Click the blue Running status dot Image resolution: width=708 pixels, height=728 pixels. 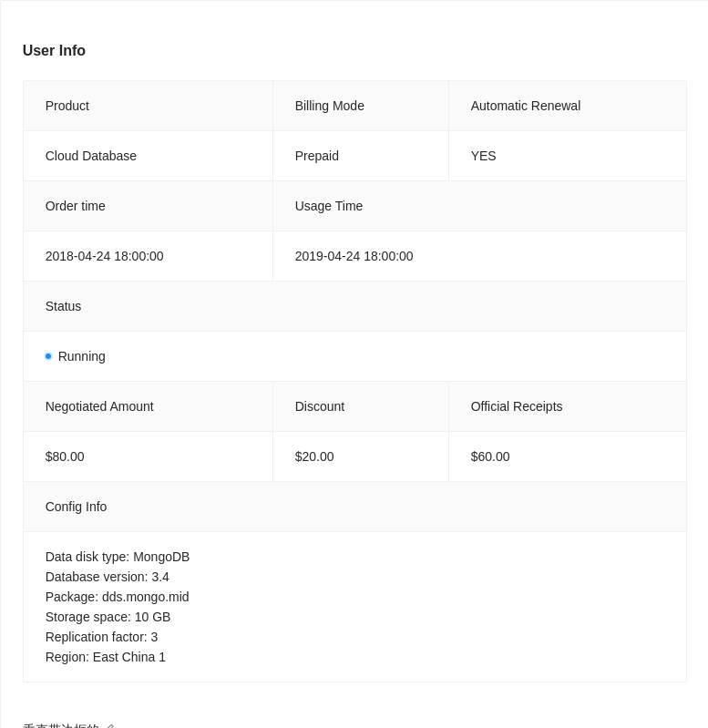[48, 356]
